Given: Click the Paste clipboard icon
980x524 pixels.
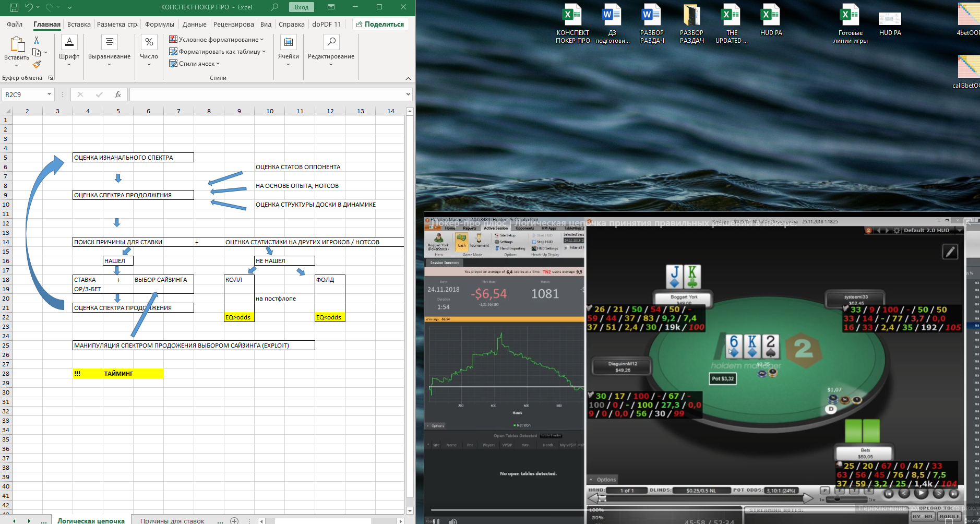Looking at the screenshot, I should tap(17, 44).
